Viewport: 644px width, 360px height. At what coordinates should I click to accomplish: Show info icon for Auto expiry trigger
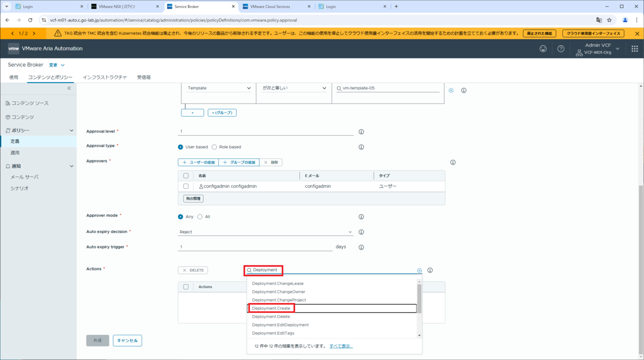[361, 247]
